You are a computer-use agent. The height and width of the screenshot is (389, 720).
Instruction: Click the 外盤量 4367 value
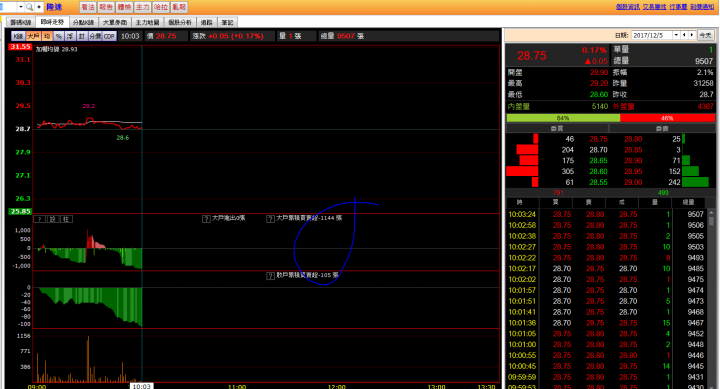pos(706,107)
